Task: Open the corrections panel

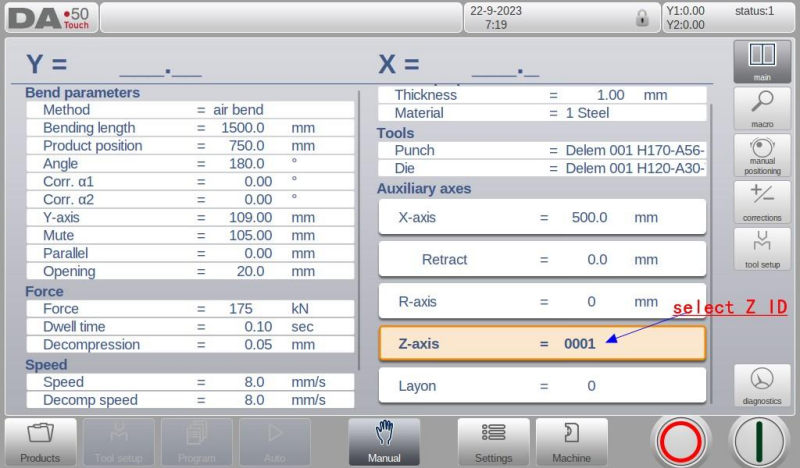Action: pos(762,202)
